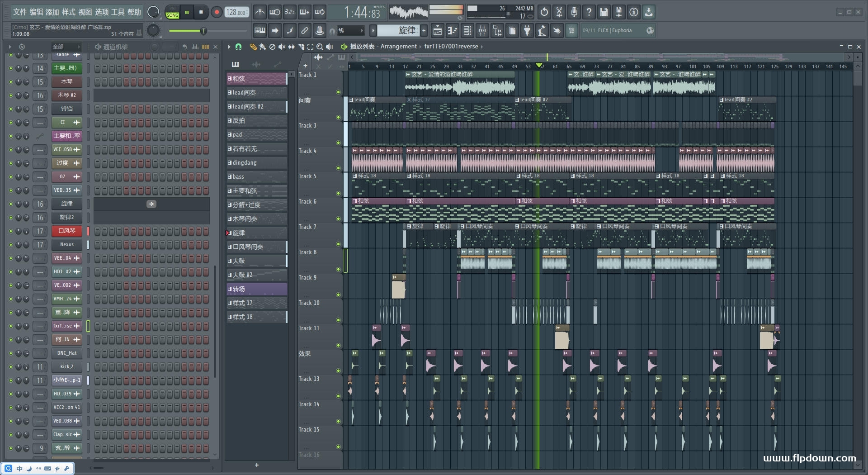Open the channel rack toolbar icon

(467, 31)
